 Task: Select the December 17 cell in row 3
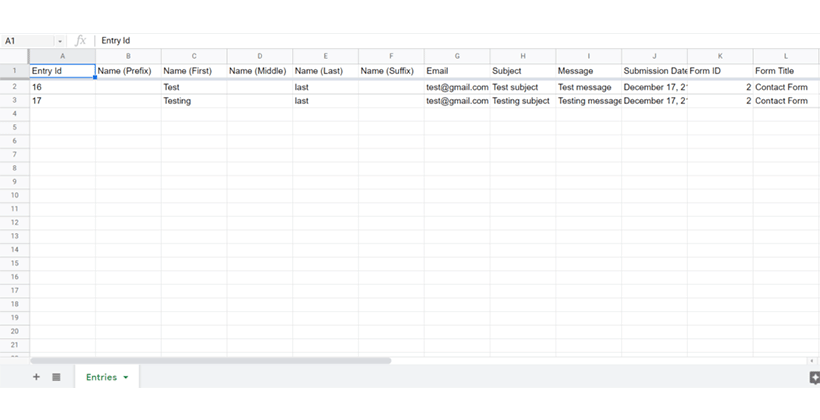point(654,101)
